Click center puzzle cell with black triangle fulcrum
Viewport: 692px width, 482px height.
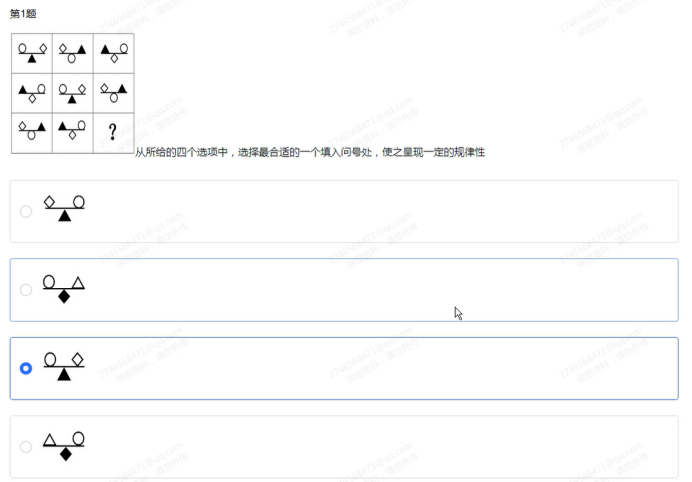click(x=72, y=92)
